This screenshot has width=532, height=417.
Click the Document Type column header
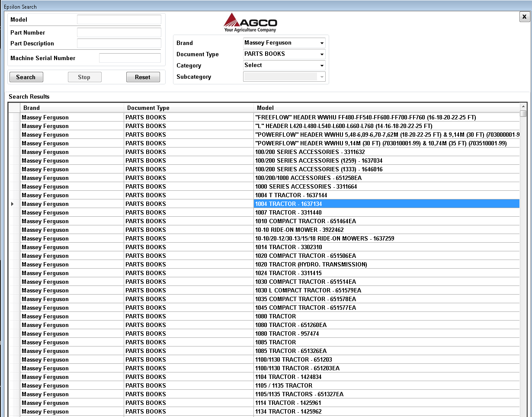click(189, 108)
